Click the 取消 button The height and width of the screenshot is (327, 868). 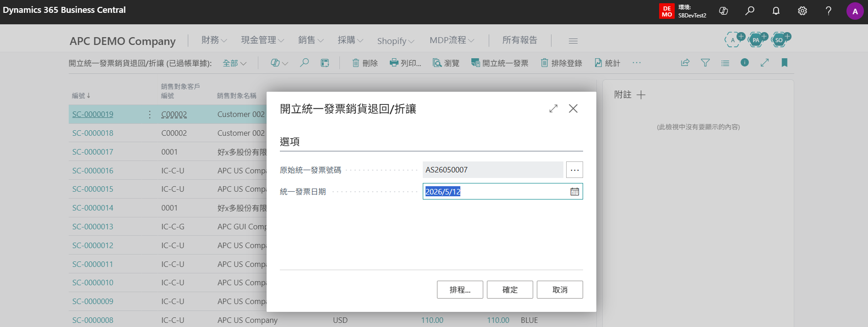coord(560,290)
